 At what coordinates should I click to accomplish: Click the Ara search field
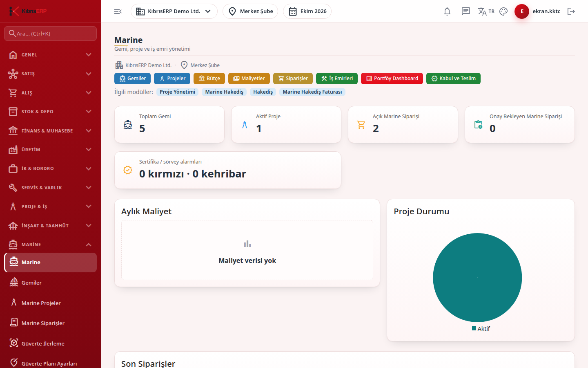pos(51,34)
